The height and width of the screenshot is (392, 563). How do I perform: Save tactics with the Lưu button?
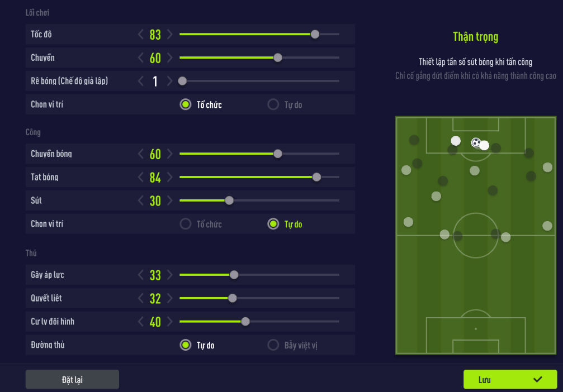(x=510, y=379)
